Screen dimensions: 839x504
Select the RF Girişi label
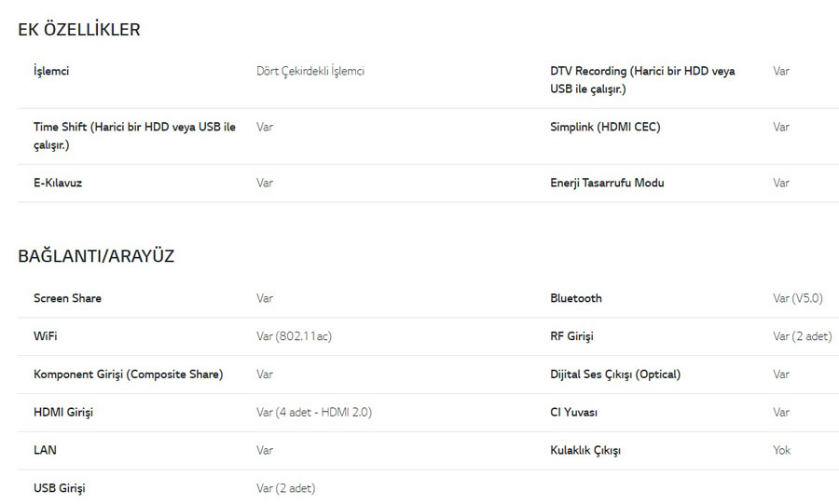(572, 336)
